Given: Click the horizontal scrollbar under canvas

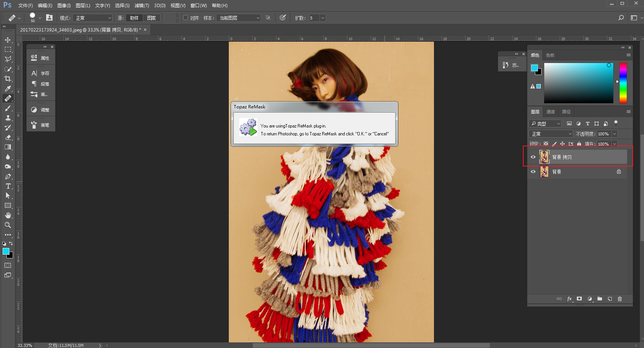Looking at the screenshot, I should pyautogui.click(x=371, y=345).
